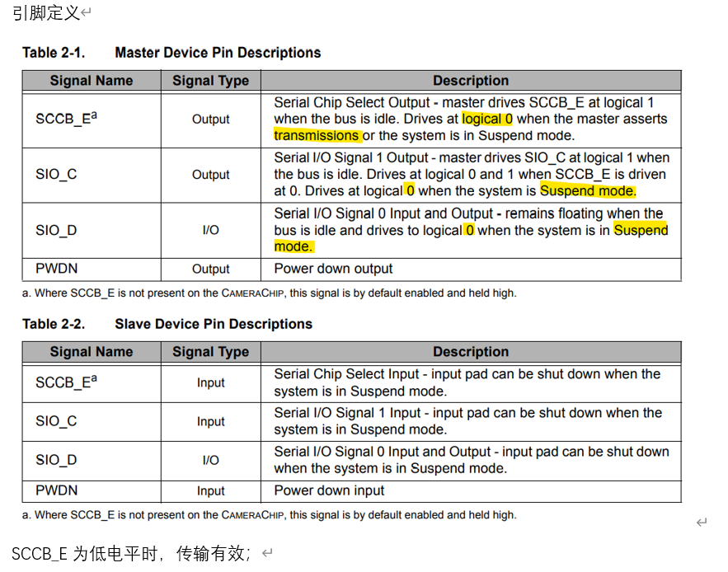Viewport: 728px width, 572px height.
Task: Click the "Table 2-1." label
Action: 54,53
